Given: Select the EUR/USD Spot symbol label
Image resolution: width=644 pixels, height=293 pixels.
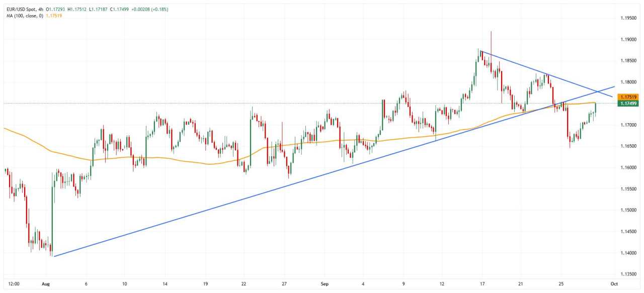Looking at the screenshot, I should pos(22,9).
